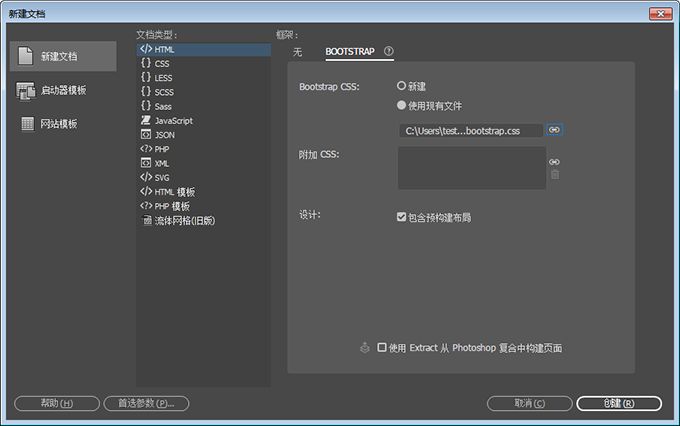Open 首选参数(P)... button

coord(146,403)
